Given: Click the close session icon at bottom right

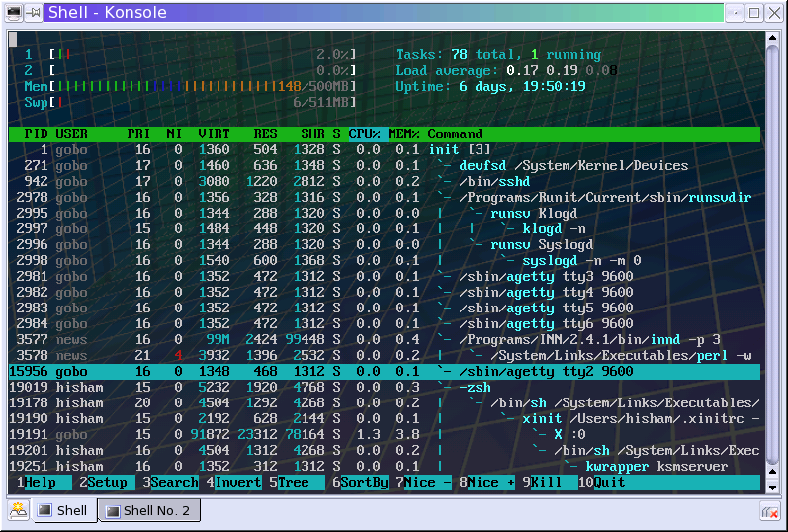Looking at the screenshot, I should tap(770, 512).
